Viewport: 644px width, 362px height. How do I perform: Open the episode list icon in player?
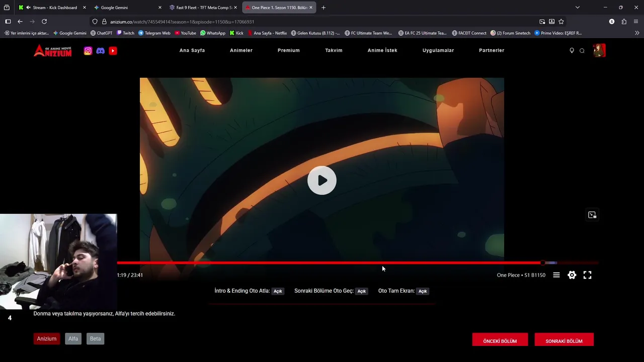(556, 275)
